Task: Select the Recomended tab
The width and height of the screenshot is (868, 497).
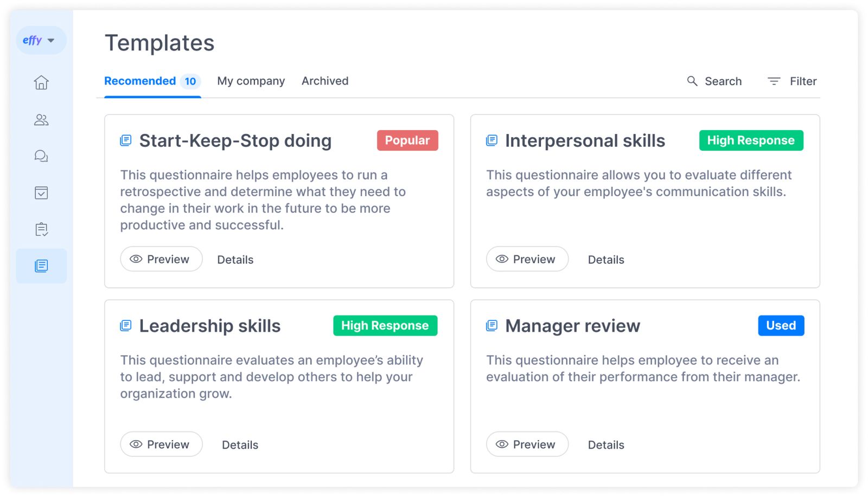Action: point(140,81)
